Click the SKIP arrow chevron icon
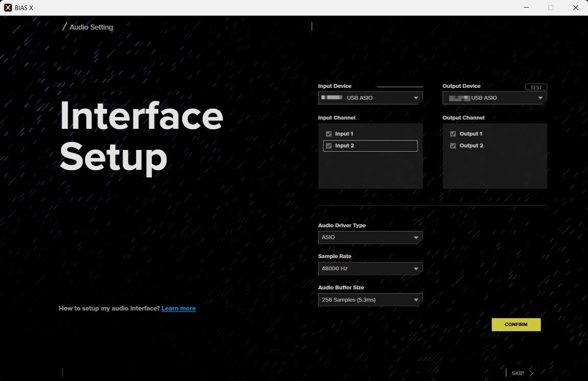This screenshot has width=588, height=381. pyautogui.click(x=531, y=373)
